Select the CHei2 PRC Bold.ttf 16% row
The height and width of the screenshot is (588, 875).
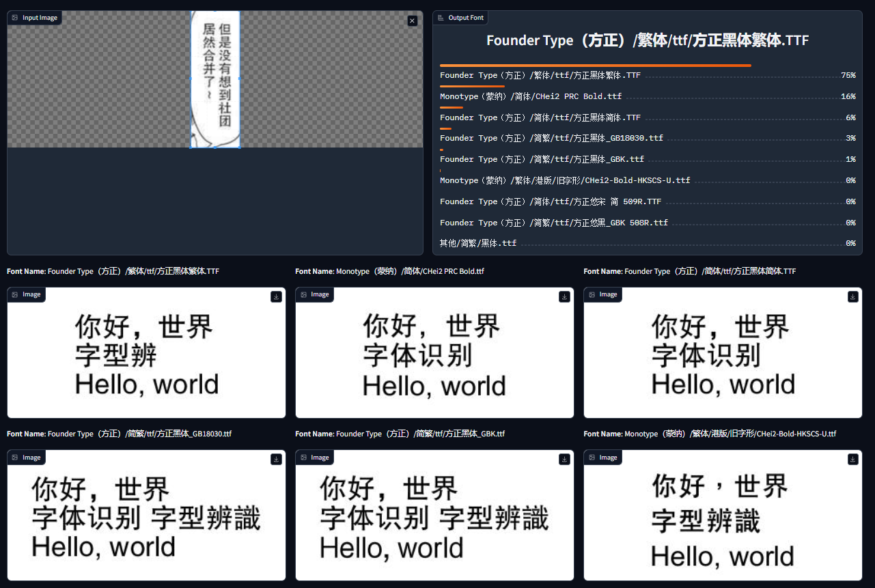click(648, 96)
